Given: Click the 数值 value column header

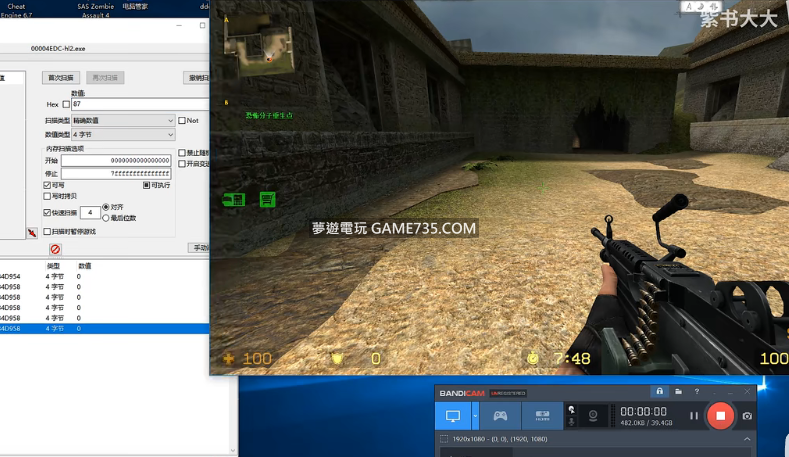Looking at the screenshot, I should click(85, 266).
